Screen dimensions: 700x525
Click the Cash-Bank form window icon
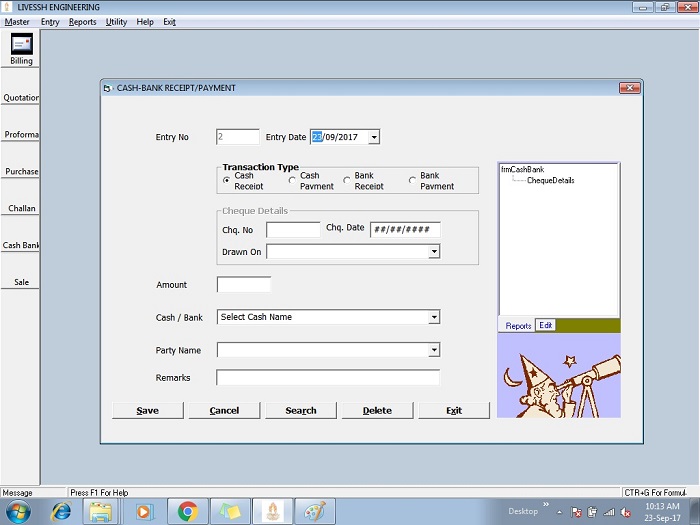(x=107, y=88)
